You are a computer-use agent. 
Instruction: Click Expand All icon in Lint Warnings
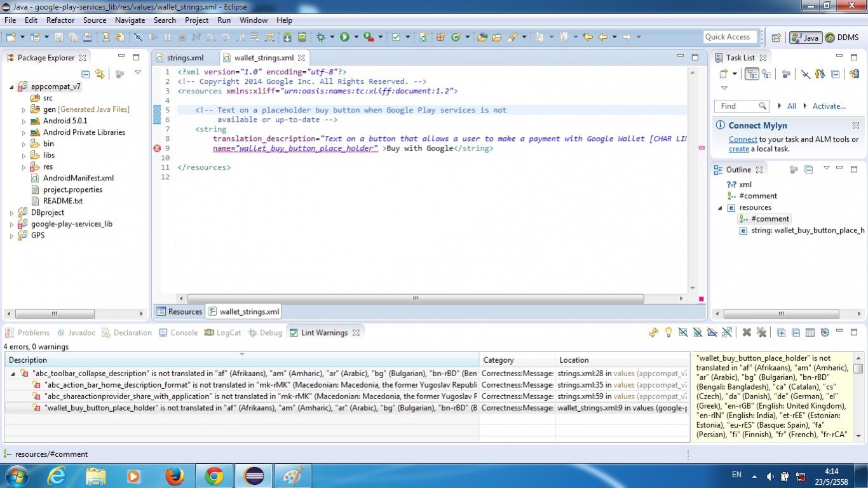click(x=781, y=332)
